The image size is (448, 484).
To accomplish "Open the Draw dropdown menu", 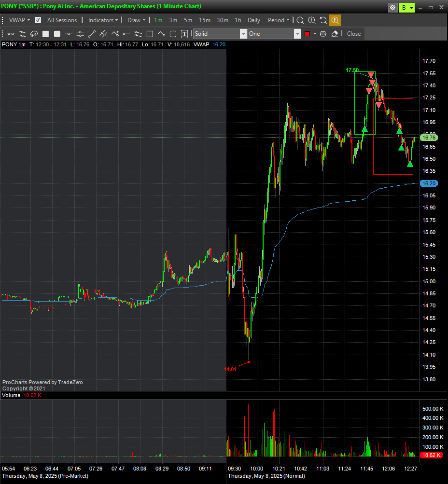I will pyautogui.click(x=136, y=20).
